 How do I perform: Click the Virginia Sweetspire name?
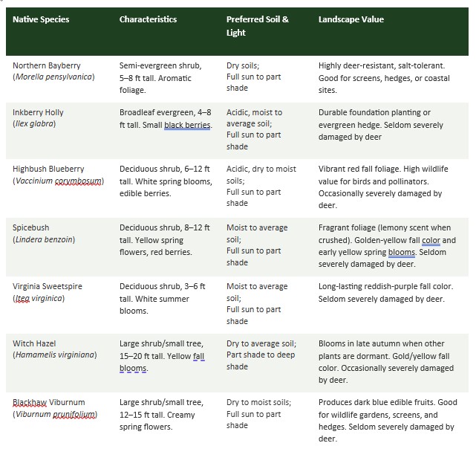click(48, 292)
